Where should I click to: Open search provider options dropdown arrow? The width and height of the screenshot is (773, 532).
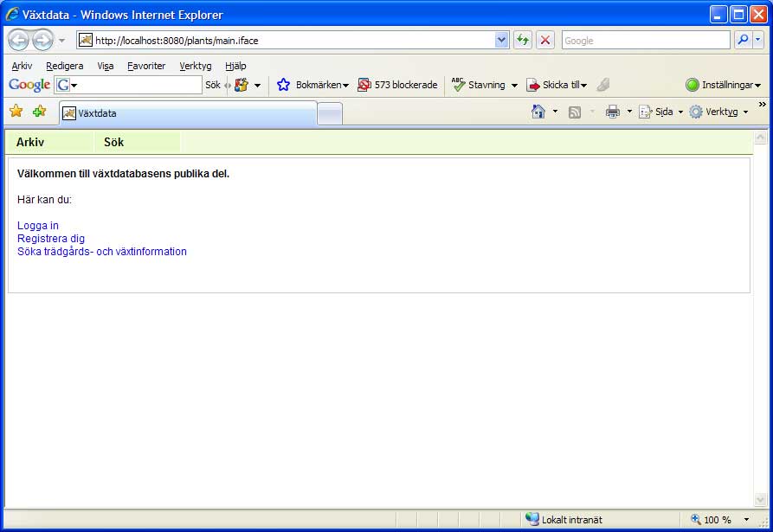tap(757, 40)
